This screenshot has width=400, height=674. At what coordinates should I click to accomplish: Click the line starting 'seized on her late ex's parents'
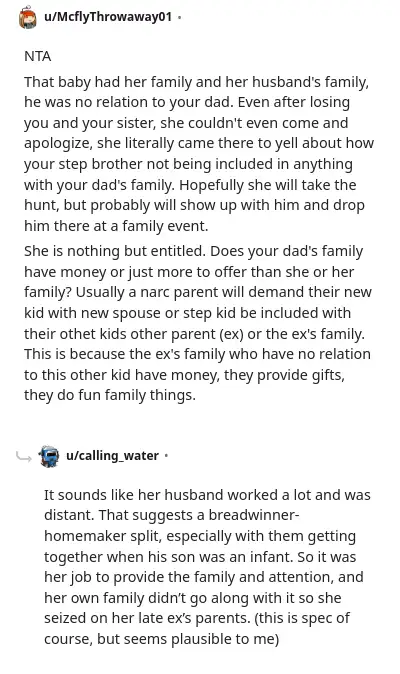point(197,619)
